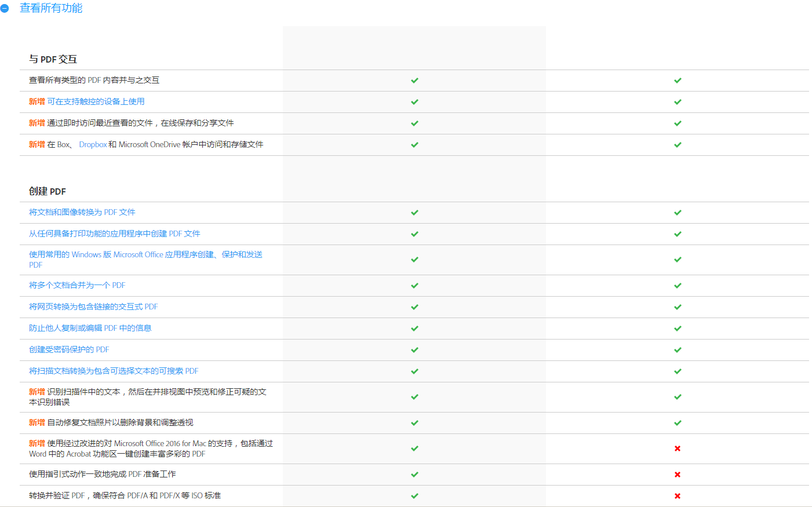Click first-column checkmark for 将网页转换为交互式 PDF row
The height and width of the screenshot is (507, 812).
pyautogui.click(x=414, y=307)
